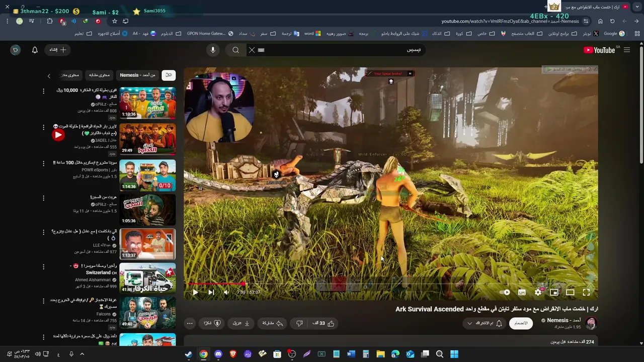Toggle the autoplay switch in player
The height and width of the screenshot is (362, 644).
tap(506, 292)
